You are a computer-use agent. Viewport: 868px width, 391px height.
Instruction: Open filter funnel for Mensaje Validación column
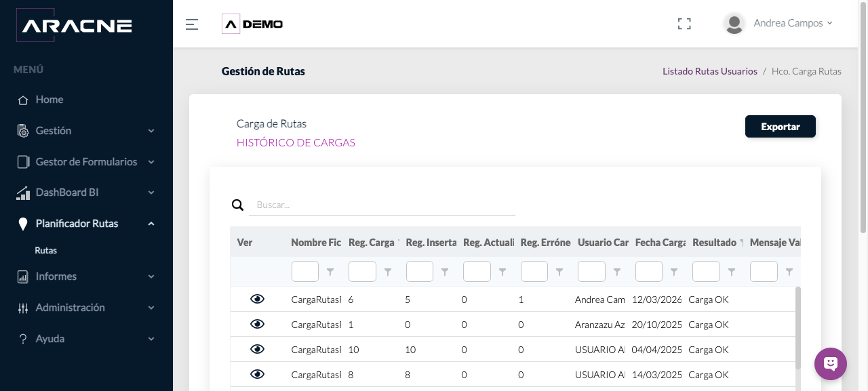click(789, 272)
